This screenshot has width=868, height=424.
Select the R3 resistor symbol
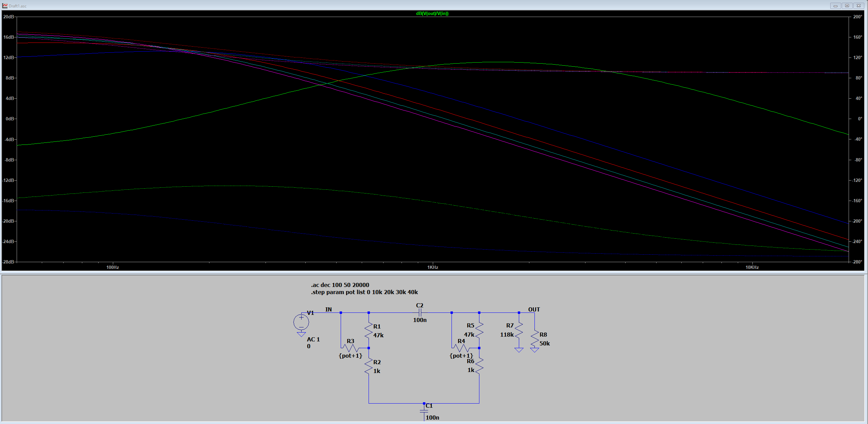[x=351, y=348]
